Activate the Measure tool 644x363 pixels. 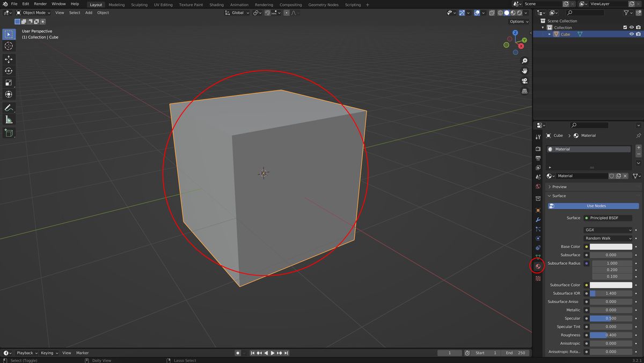[x=9, y=120]
